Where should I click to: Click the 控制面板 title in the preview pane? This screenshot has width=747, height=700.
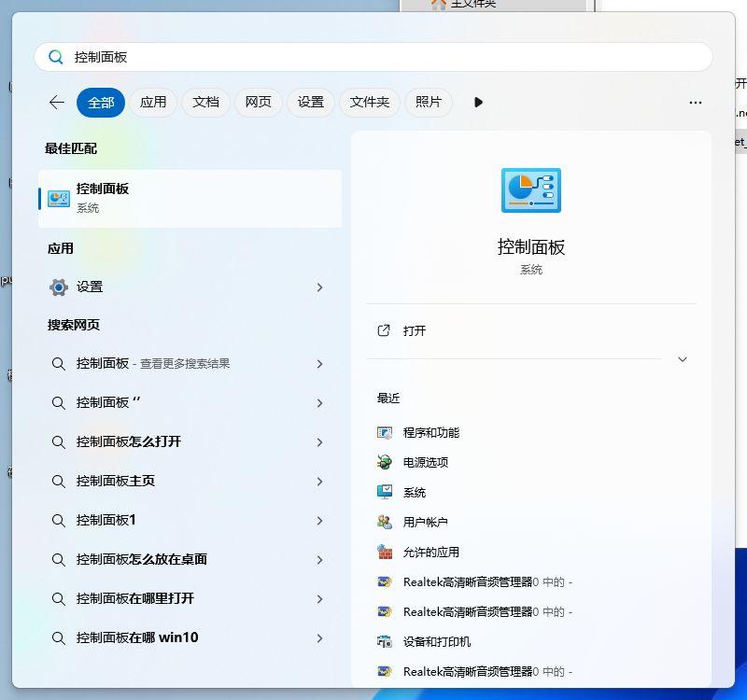530,247
